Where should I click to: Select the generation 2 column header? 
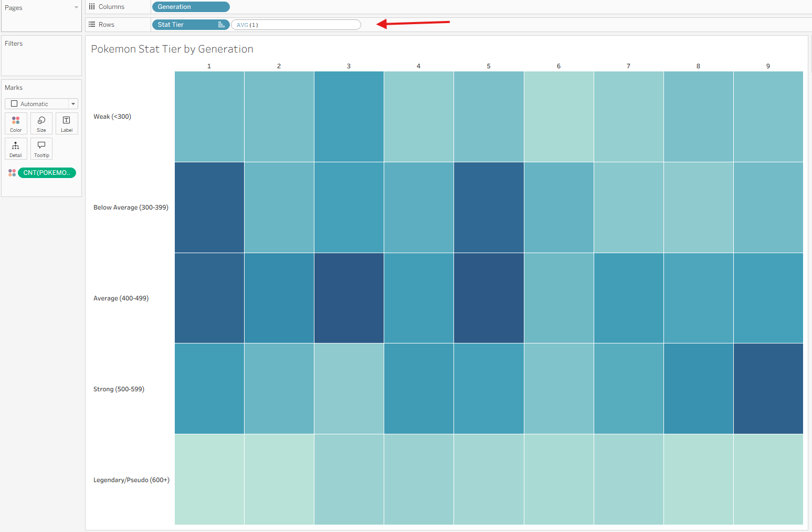click(x=279, y=66)
